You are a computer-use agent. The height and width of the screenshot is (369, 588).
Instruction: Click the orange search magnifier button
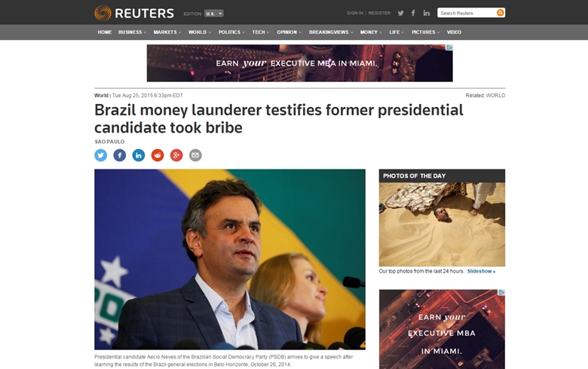click(501, 13)
